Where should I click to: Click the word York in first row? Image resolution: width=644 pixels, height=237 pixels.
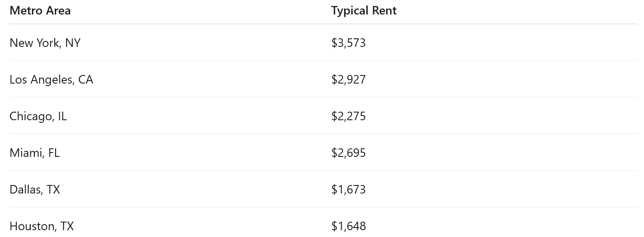pyautogui.click(x=49, y=43)
